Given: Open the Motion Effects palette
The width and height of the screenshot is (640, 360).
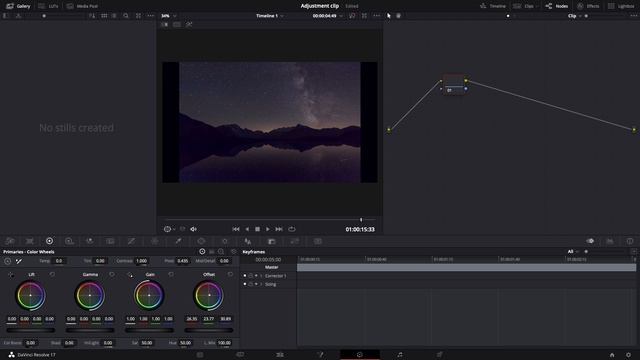Looking at the screenshot, I should click(x=110, y=241).
